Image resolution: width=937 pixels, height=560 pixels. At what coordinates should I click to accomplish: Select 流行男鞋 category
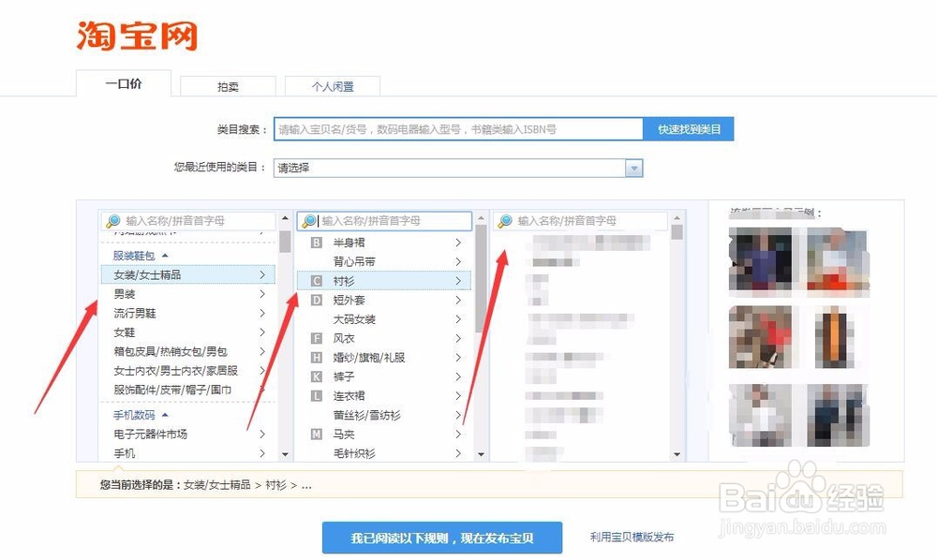click(x=188, y=313)
